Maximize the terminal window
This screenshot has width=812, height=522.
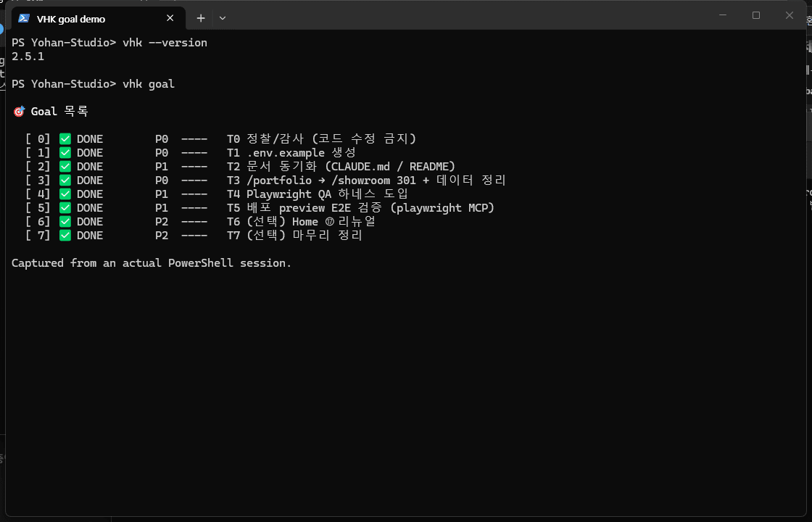point(756,15)
